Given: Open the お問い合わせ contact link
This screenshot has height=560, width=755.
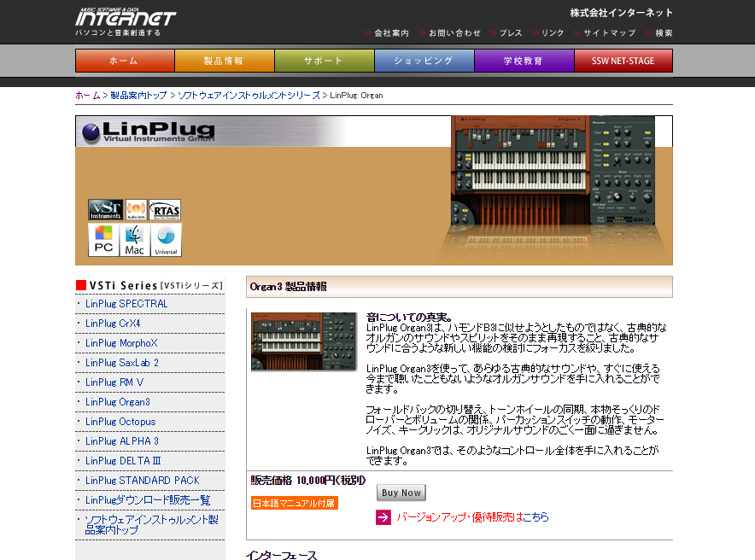Looking at the screenshot, I should coord(454,33).
